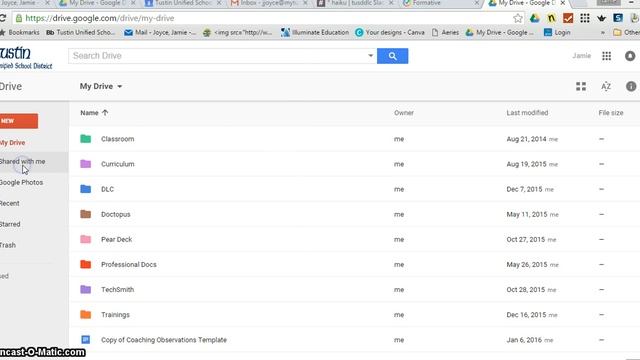Open the Login bookmark
The image size is (640, 360).
557,32
